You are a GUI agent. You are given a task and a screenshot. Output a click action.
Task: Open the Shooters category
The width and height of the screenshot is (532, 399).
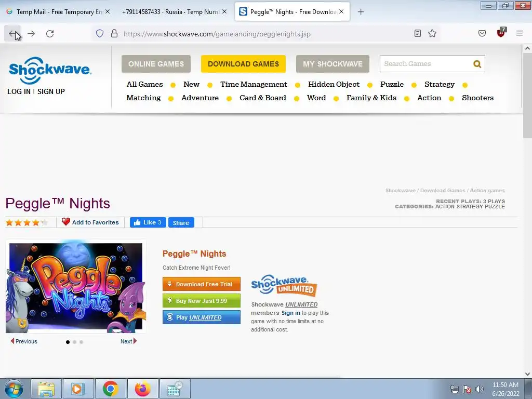478,98
